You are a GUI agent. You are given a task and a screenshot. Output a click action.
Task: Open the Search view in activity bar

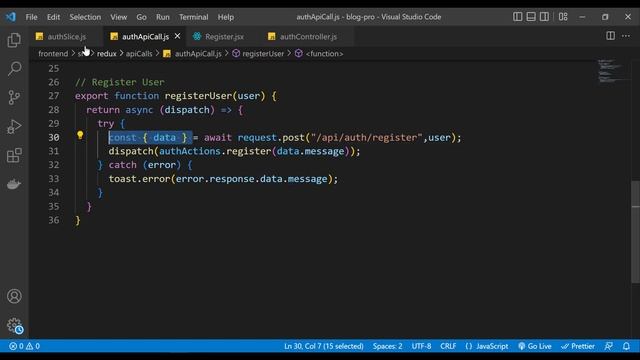pyautogui.click(x=14, y=69)
